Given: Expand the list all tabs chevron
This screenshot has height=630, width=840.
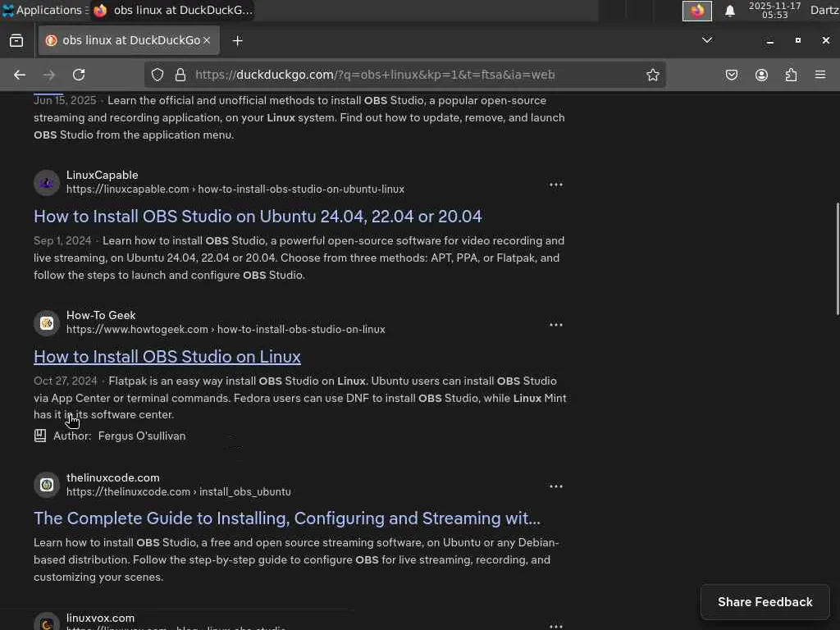Looking at the screenshot, I should (x=707, y=40).
